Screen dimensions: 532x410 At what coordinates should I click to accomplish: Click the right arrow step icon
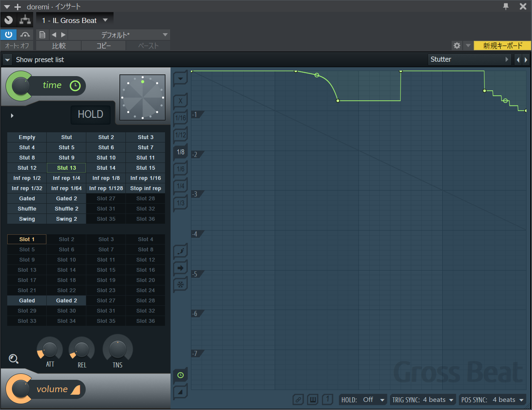(x=181, y=268)
